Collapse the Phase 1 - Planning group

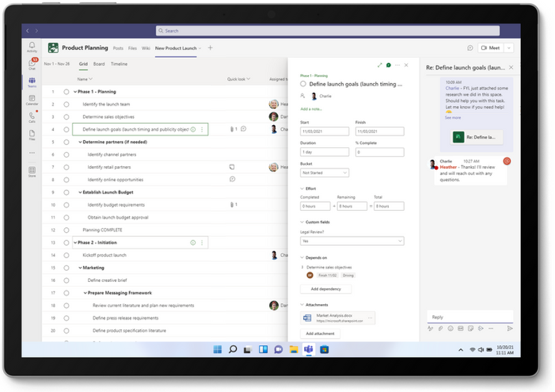pyautogui.click(x=75, y=91)
